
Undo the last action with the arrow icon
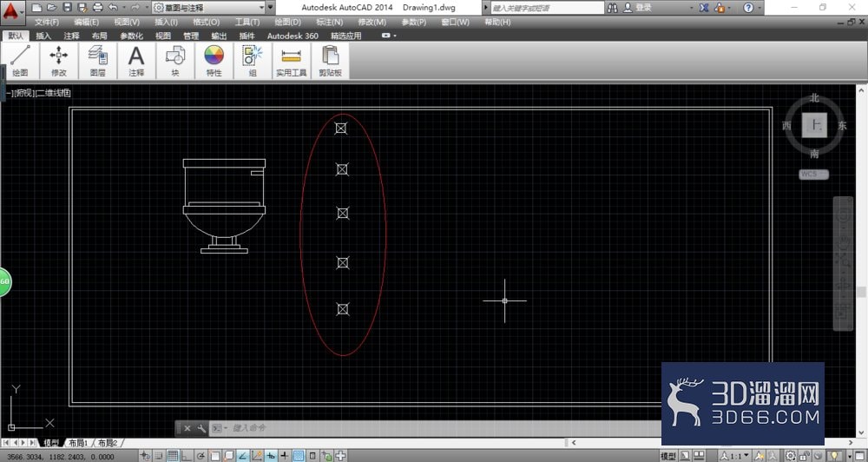(114, 8)
